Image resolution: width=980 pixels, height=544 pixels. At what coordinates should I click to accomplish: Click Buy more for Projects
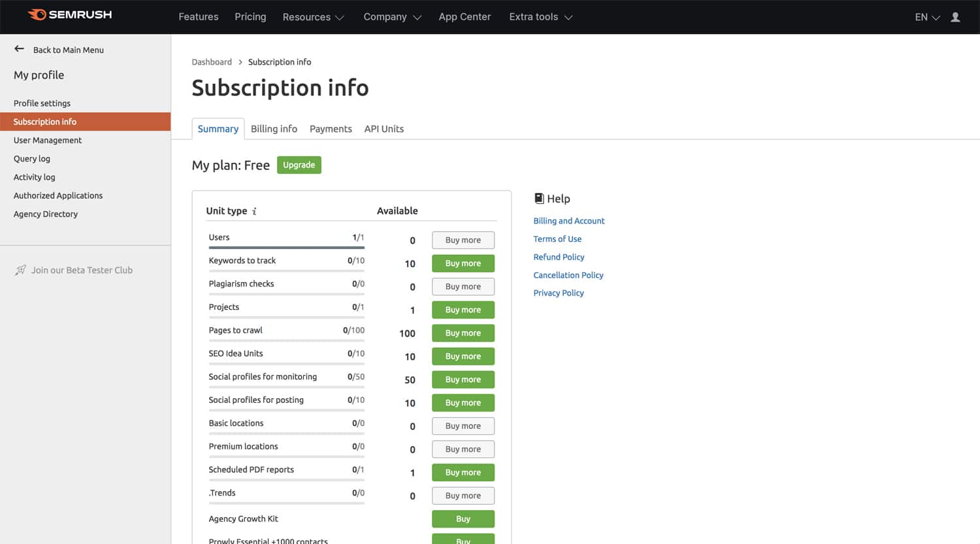(463, 310)
